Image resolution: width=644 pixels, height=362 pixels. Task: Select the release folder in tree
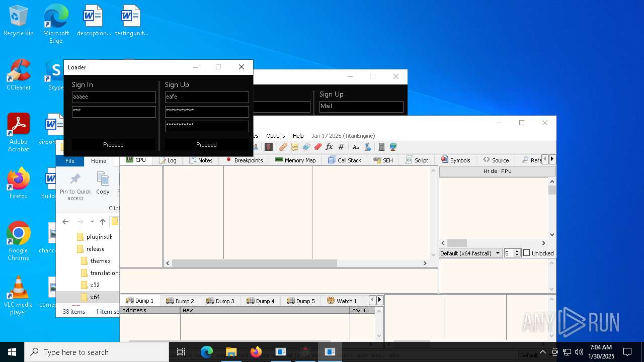(x=91, y=249)
